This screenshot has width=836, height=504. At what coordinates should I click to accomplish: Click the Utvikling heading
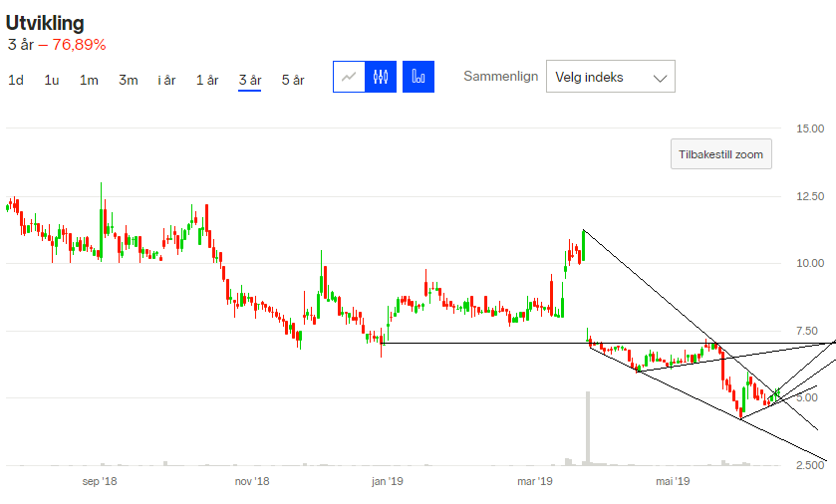(x=45, y=23)
